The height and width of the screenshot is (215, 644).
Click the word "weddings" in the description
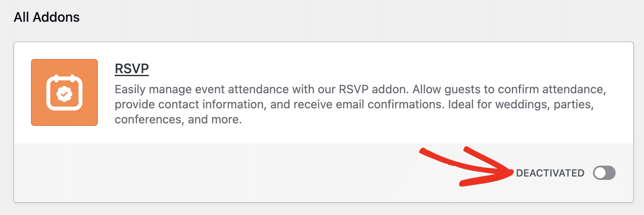tap(521, 105)
